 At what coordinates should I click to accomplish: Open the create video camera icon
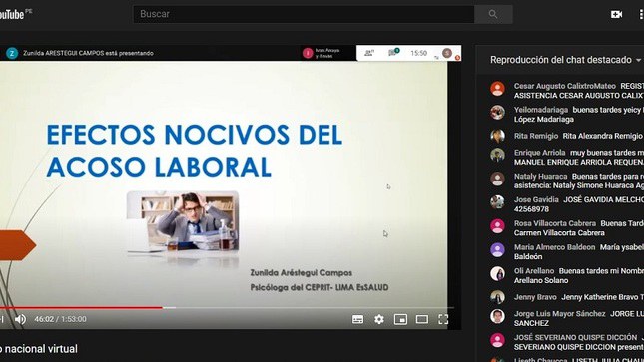click(x=616, y=14)
